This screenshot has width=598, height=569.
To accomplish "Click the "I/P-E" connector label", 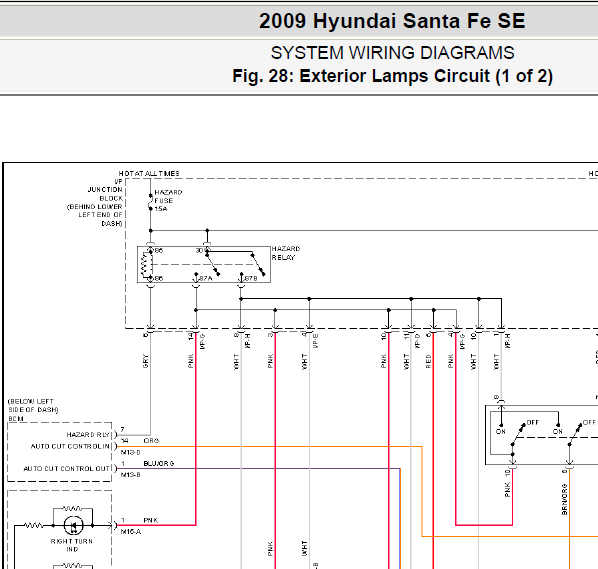I will point(315,341).
